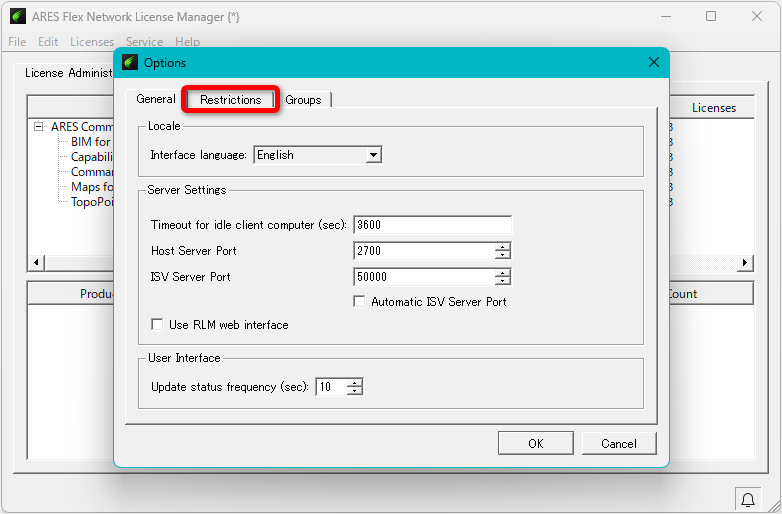Click the ARES title bar app icon
This screenshot has height=514, width=782.
(18, 16)
